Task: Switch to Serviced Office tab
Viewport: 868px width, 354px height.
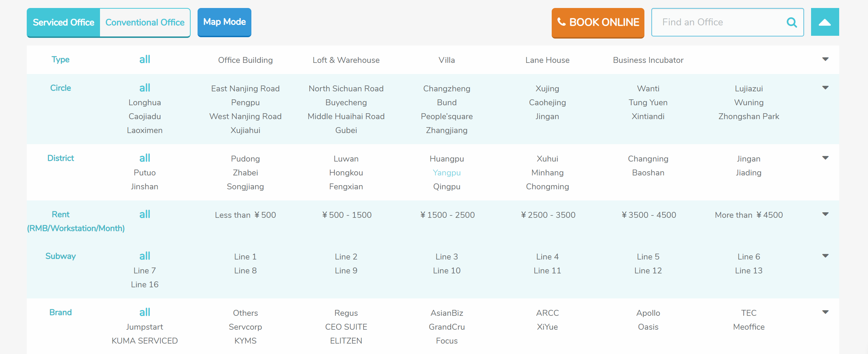Action: tap(64, 23)
